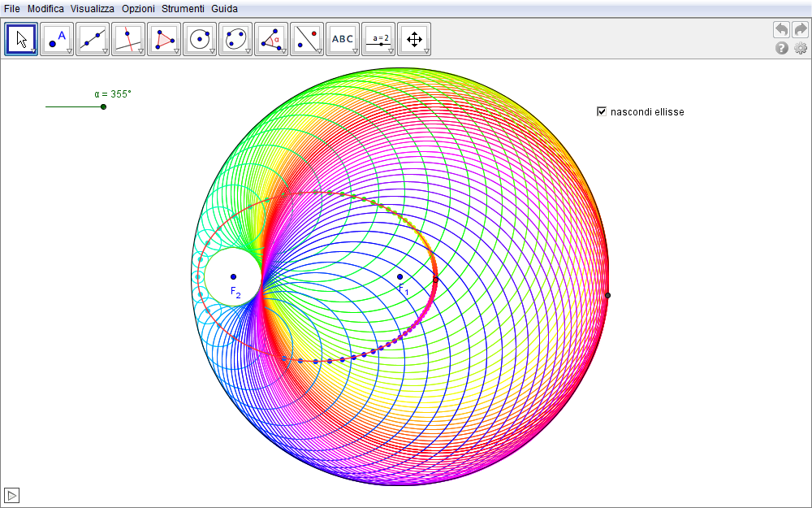Expand the Angle tool dropdown triangle

283,51
